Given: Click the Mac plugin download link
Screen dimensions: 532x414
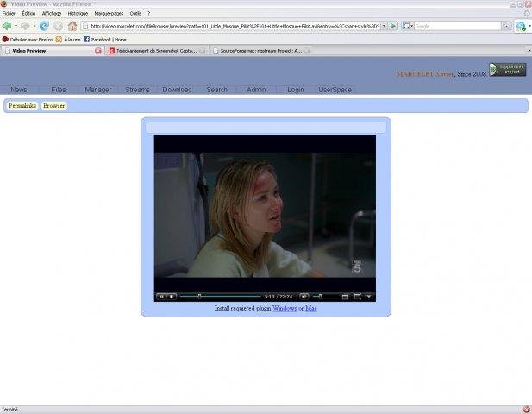Looking at the screenshot, I should 311,308.
